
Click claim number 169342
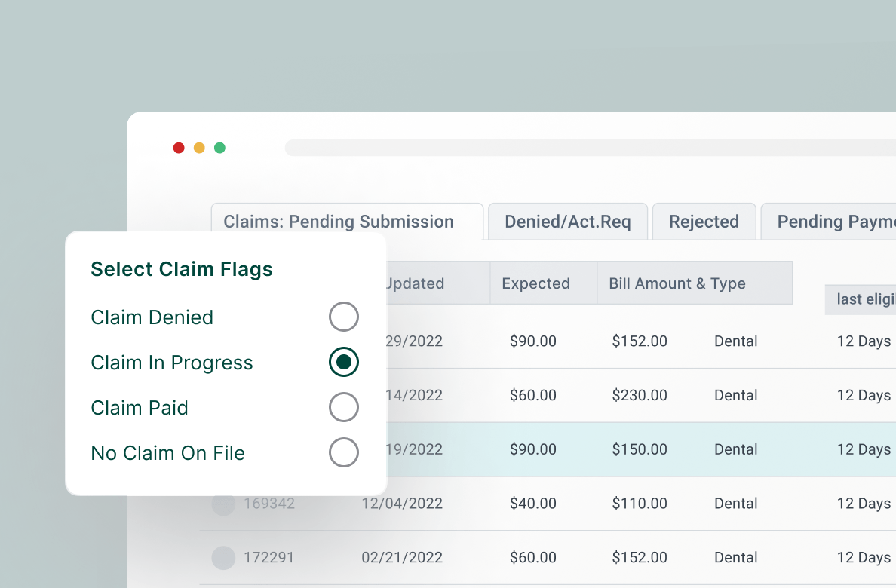tap(269, 504)
